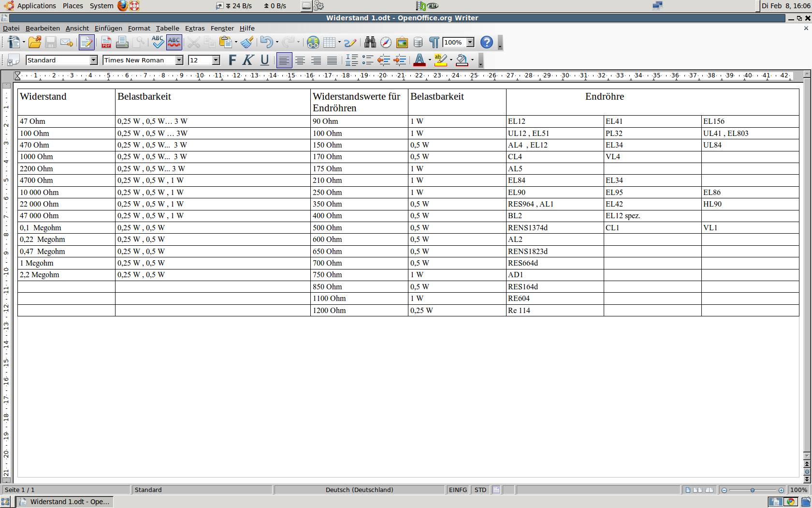Screen dimensions: 812x508
Task: Export document directly as PDF
Action: [106, 43]
